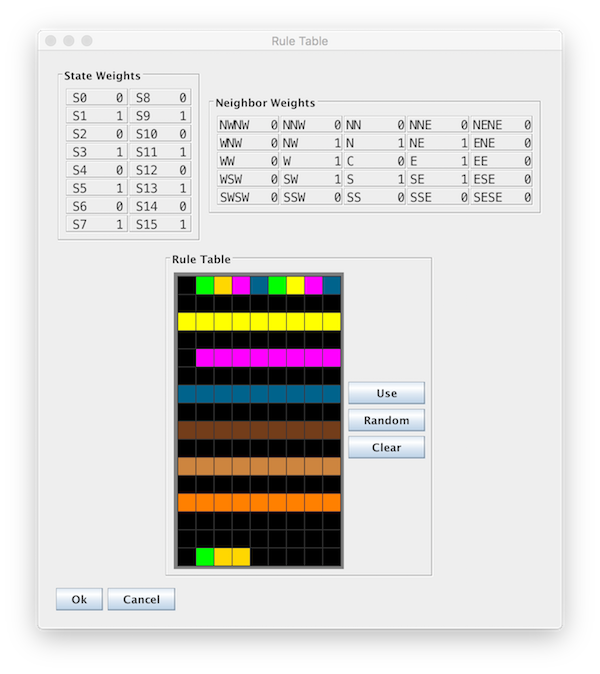Image resolution: width=600 pixels, height=674 pixels.
Task: Select the S4 state weight field
Action: tap(97, 170)
